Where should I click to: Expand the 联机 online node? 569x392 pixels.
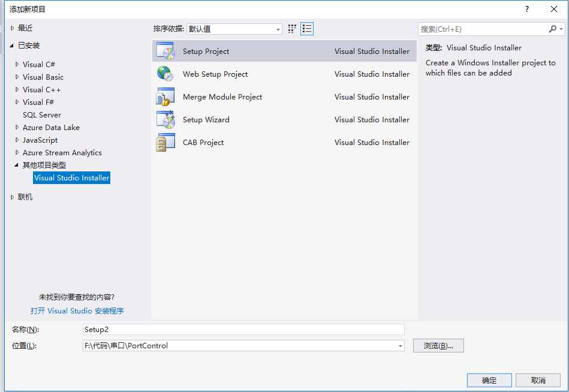point(13,197)
